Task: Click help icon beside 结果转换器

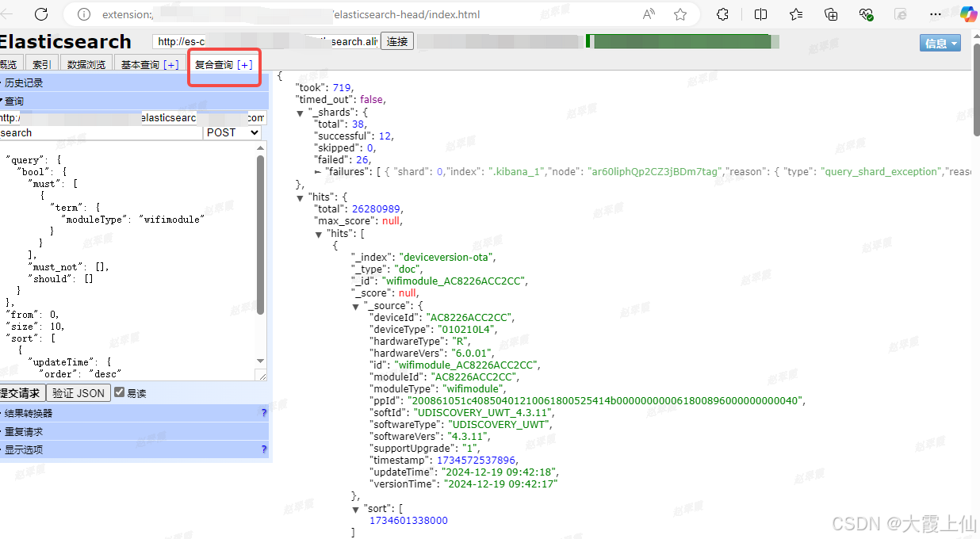Action: pyautogui.click(x=264, y=413)
